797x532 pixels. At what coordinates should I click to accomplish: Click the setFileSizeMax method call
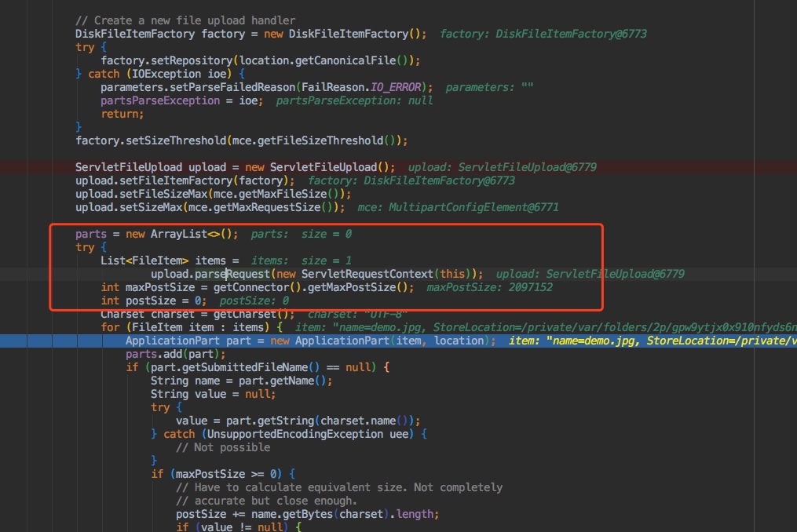(x=163, y=194)
